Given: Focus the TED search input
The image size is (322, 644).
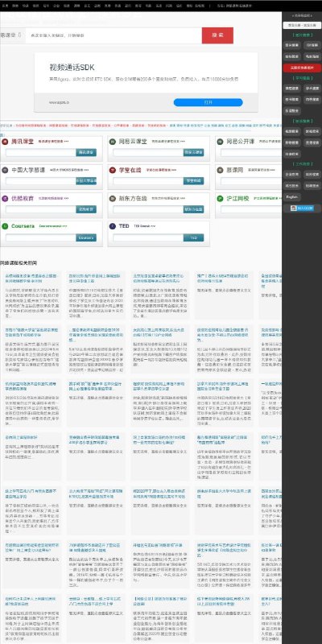Looking at the screenshot, I should click(x=148, y=237).
